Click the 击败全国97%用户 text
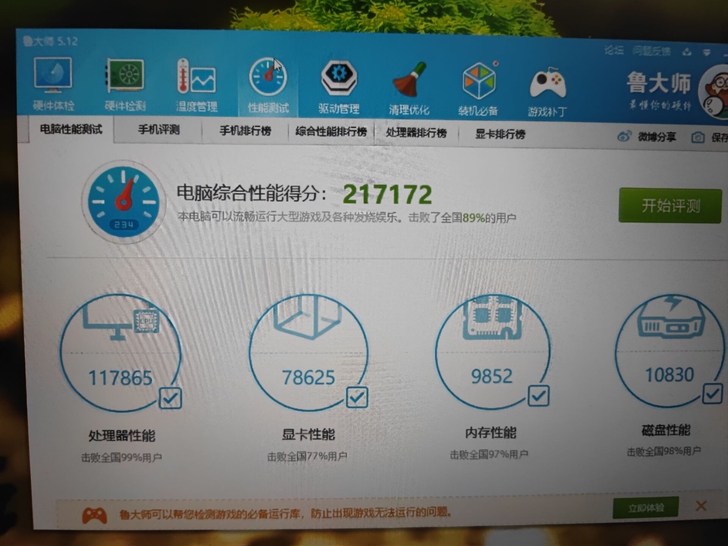This screenshot has height=546, width=728. pyautogui.click(x=489, y=454)
